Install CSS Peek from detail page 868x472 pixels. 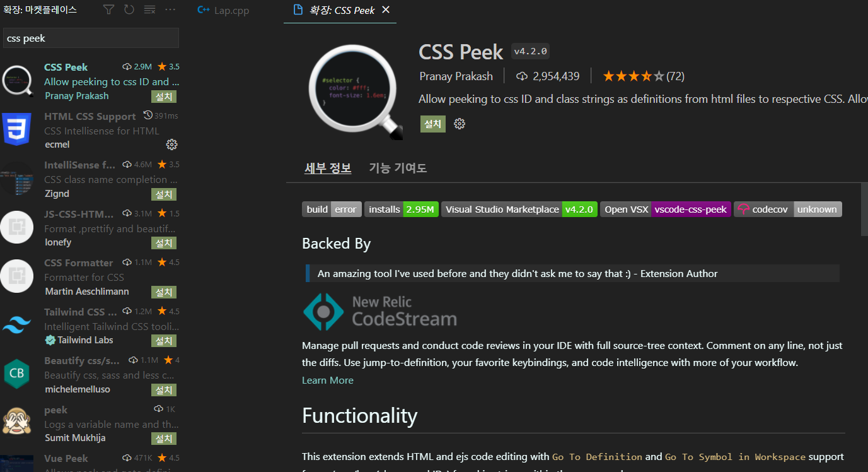pyautogui.click(x=433, y=124)
